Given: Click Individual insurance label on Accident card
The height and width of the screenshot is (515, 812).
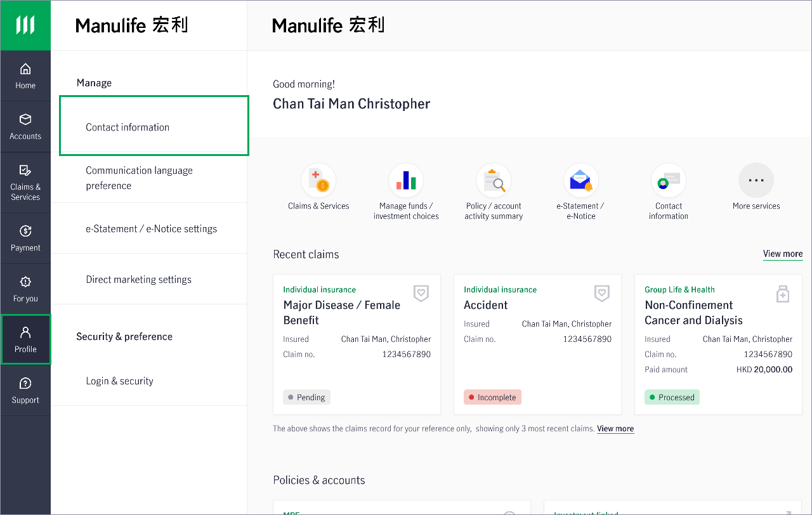Looking at the screenshot, I should 500,290.
